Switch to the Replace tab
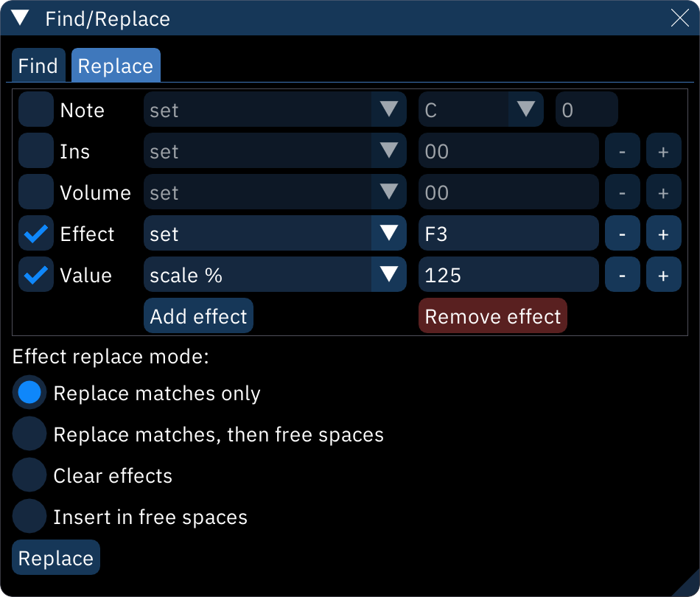This screenshot has height=597, width=700. pos(115,66)
